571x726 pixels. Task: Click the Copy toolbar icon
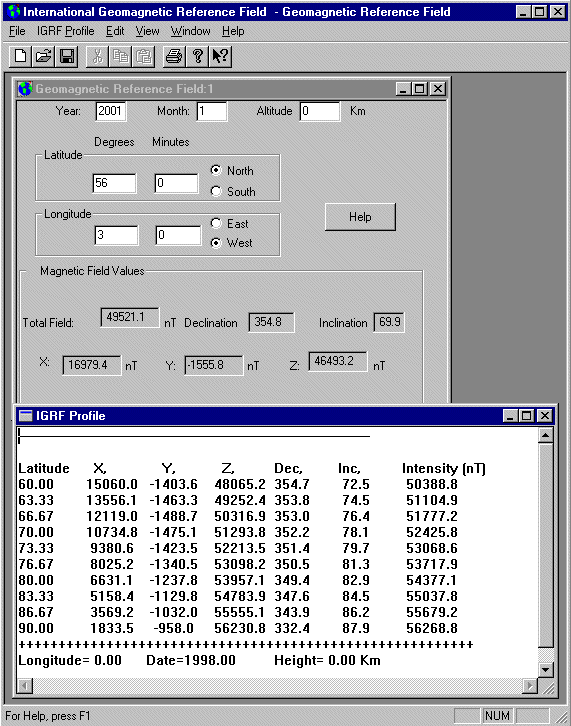pyautogui.click(x=120, y=56)
